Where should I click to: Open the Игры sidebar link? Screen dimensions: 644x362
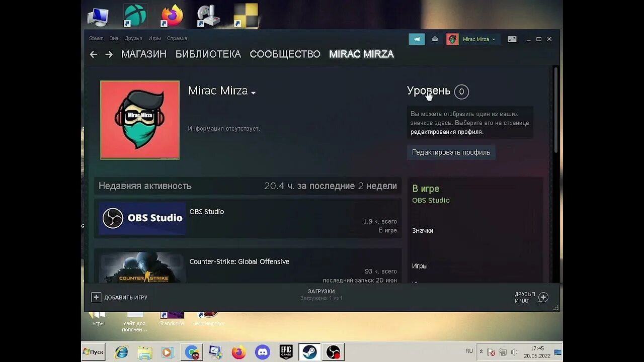(x=420, y=265)
